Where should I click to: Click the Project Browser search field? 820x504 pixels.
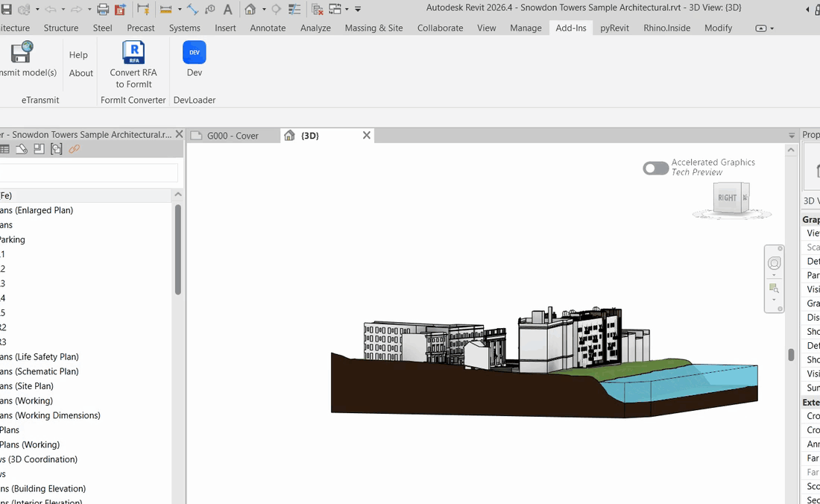[x=89, y=172]
